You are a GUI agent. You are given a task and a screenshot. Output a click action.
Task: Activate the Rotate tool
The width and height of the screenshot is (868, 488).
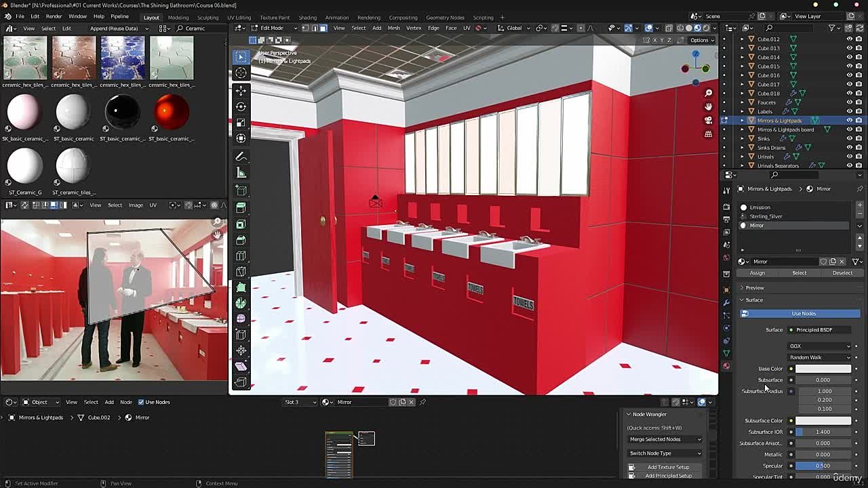pyautogui.click(x=241, y=106)
